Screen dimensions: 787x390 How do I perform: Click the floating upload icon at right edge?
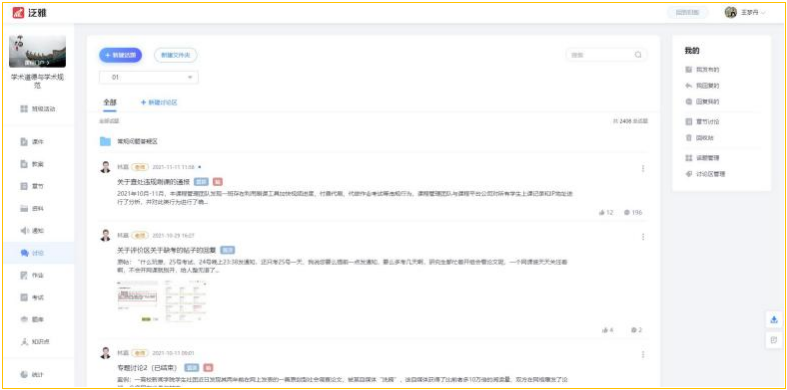773,319
